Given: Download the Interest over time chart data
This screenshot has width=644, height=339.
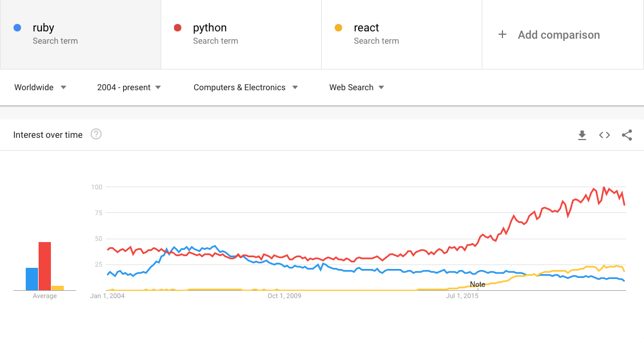Looking at the screenshot, I should pos(582,135).
